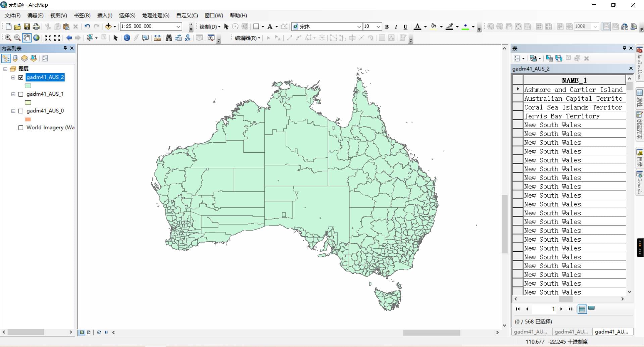Open the font name dropdown
The width and height of the screenshot is (644, 347).
pos(359,27)
